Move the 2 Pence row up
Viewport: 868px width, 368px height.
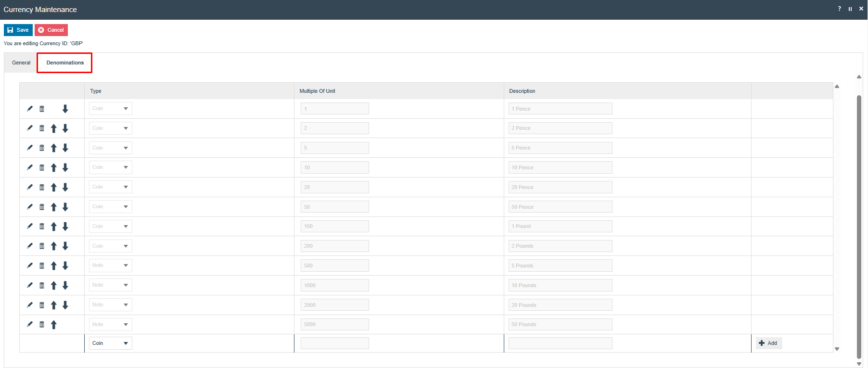[x=54, y=128]
